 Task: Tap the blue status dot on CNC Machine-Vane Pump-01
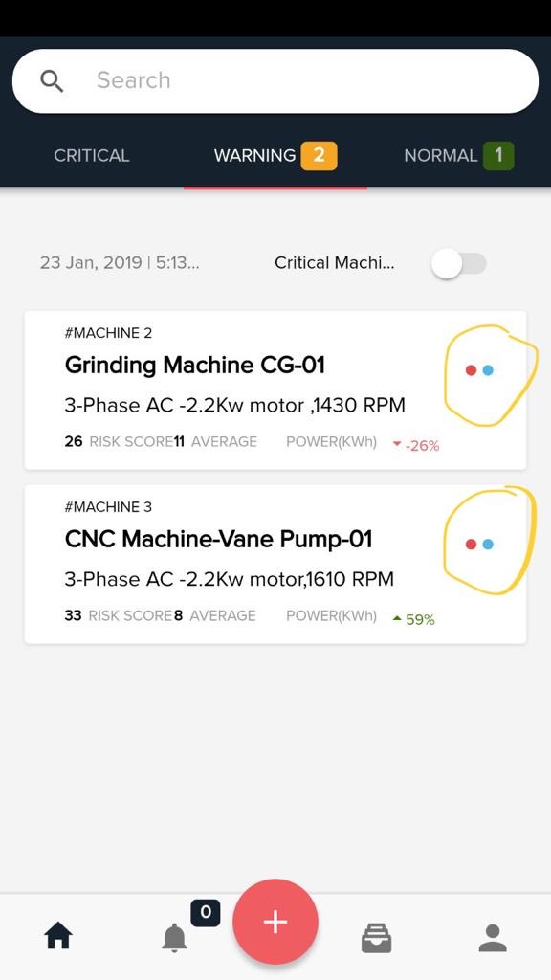tap(489, 543)
